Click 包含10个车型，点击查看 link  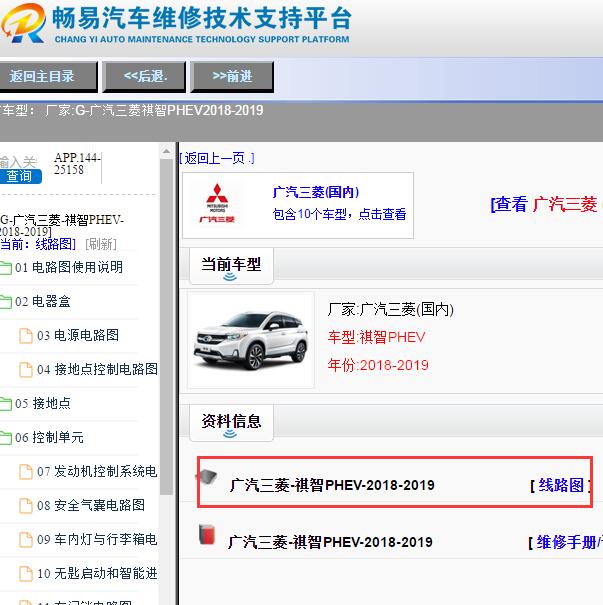click(339, 214)
